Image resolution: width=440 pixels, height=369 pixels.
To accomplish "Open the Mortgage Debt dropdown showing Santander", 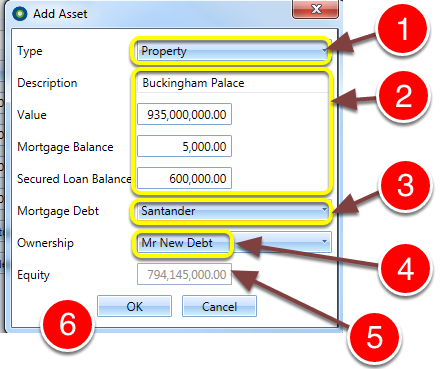I will tap(233, 211).
